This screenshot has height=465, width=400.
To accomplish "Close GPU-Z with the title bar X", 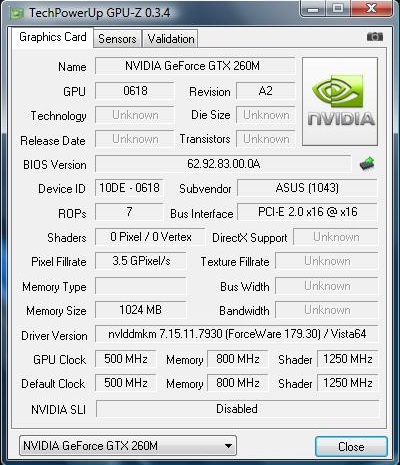I will pos(371,9).
